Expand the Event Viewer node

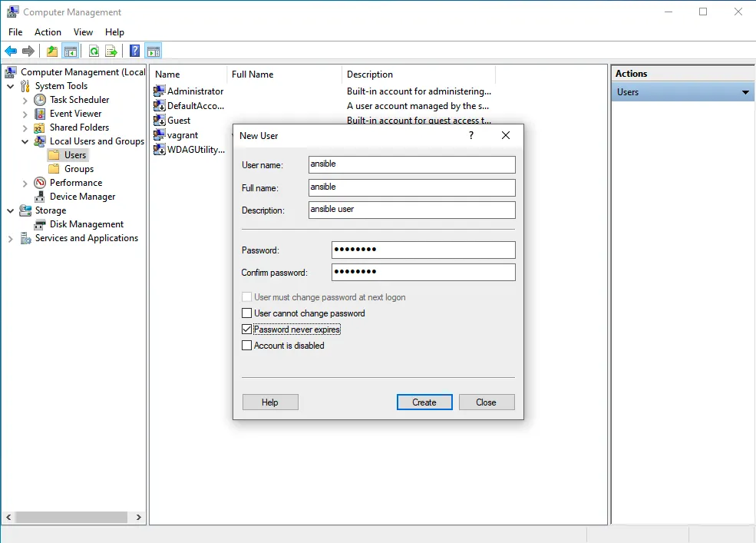click(25, 114)
